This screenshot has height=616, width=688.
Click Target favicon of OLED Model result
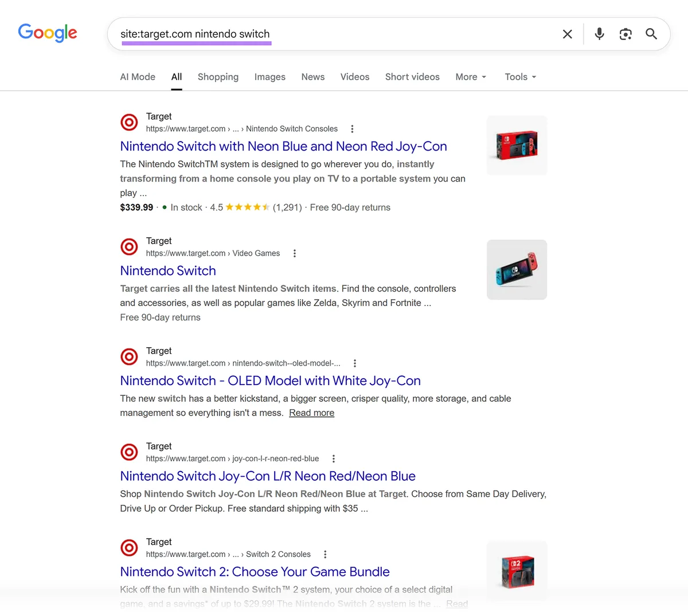[x=129, y=356]
